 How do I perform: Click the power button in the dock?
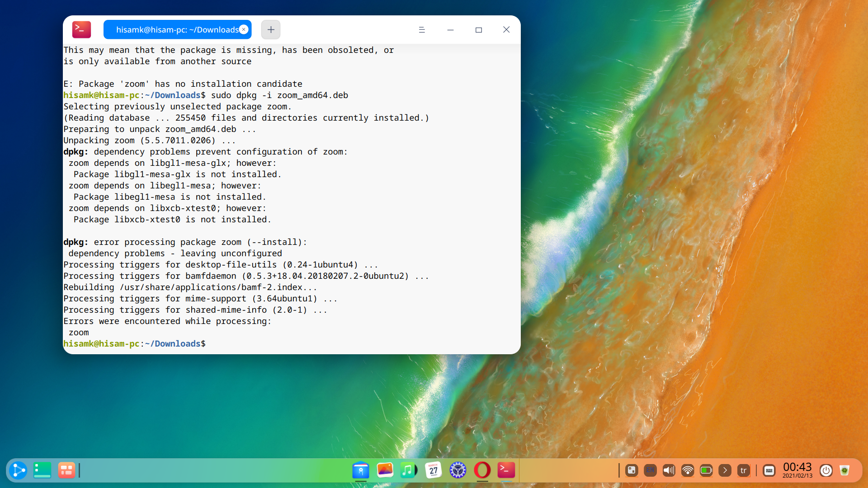pyautogui.click(x=826, y=470)
